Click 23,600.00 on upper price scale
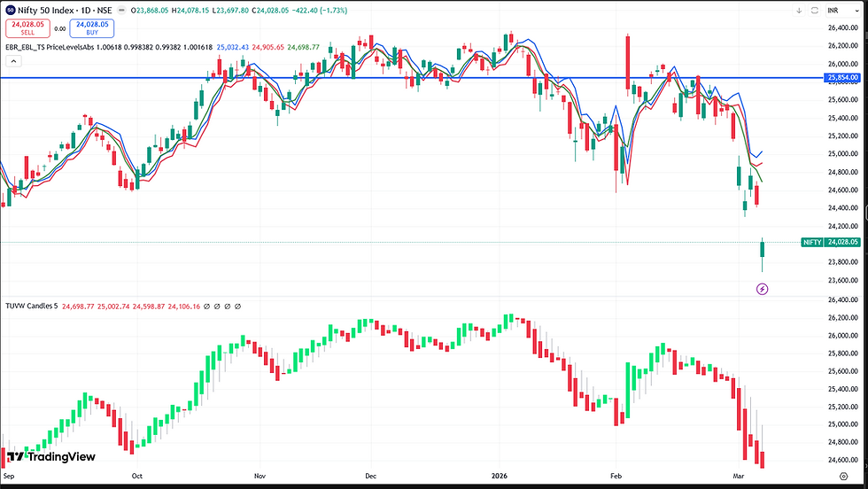868x489 pixels. point(843,280)
